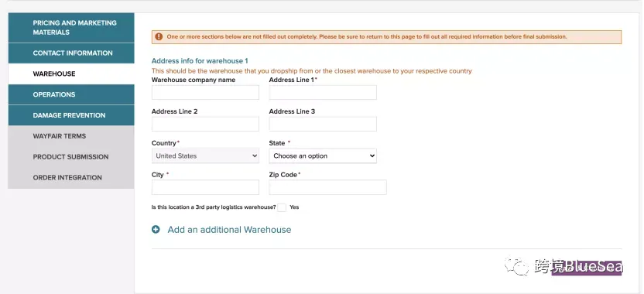Open the Order Integration step
This screenshot has width=644, height=294.
tap(71, 177)
